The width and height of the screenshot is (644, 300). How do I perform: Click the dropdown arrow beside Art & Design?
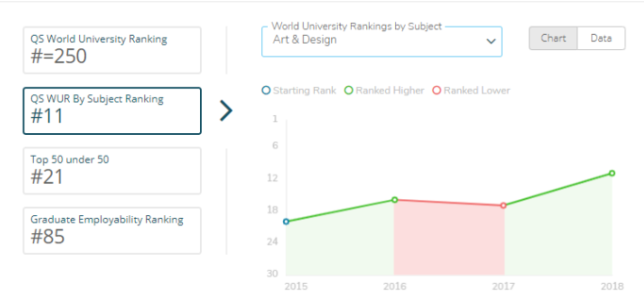[x=491, y=41]
